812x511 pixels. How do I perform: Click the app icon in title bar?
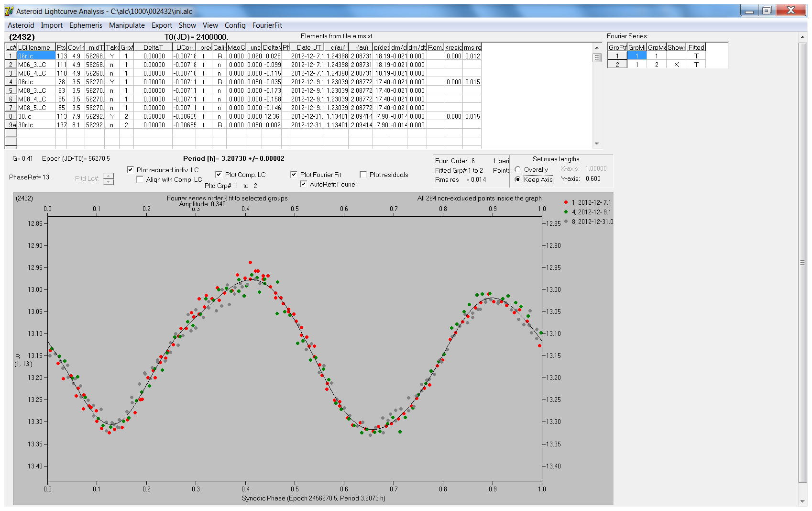(x=9, y=11)
